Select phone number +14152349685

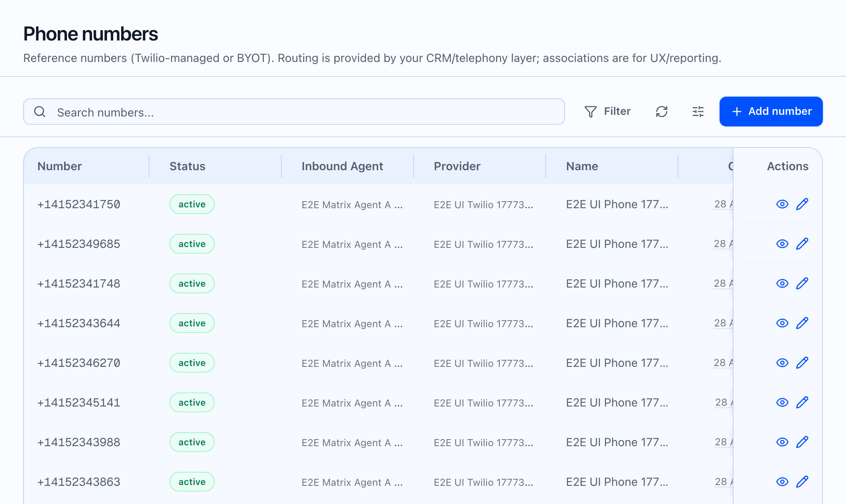pos(79,244)
